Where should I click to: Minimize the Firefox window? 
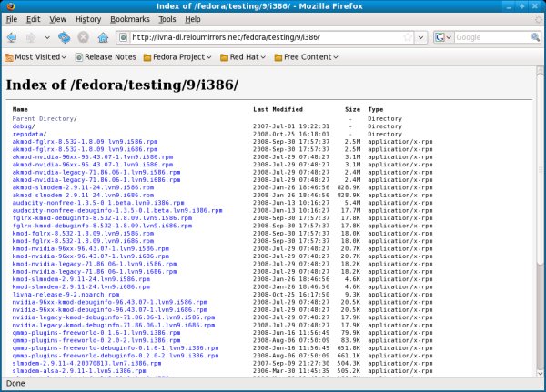pos(509,6)
